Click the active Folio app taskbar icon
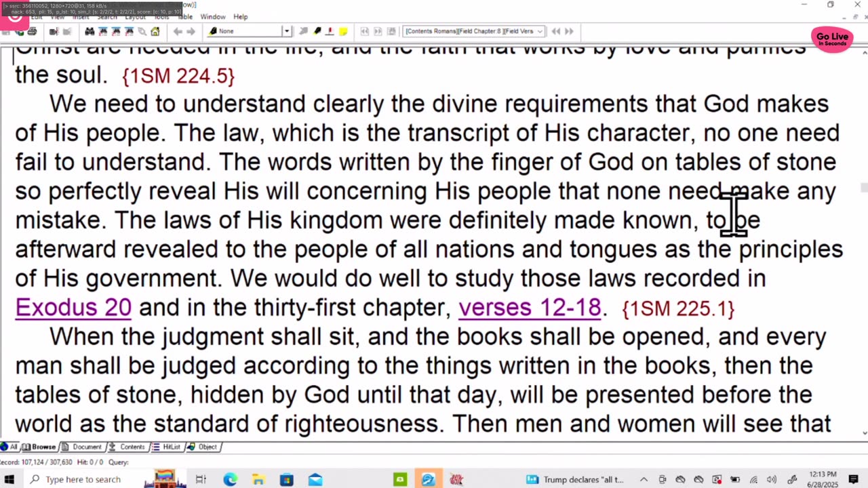868x488 pixels. click(428, 479)
